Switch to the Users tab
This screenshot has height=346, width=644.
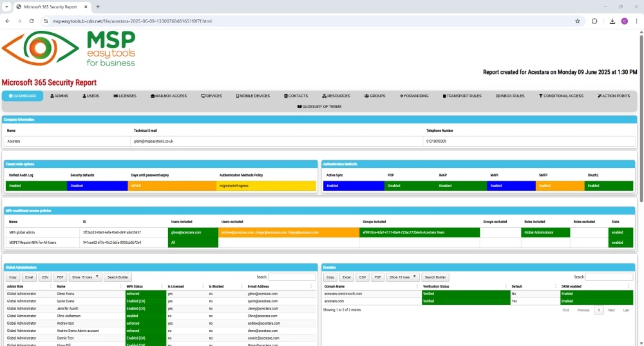click(x=91, y=96)
